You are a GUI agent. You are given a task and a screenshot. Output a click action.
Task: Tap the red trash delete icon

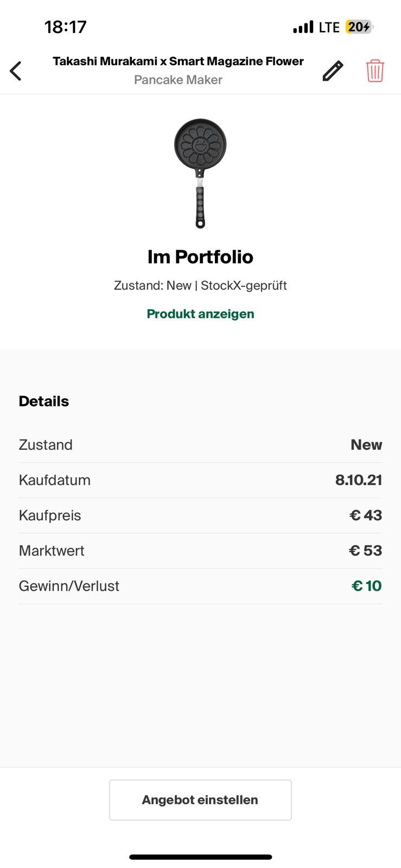[375, 71]
